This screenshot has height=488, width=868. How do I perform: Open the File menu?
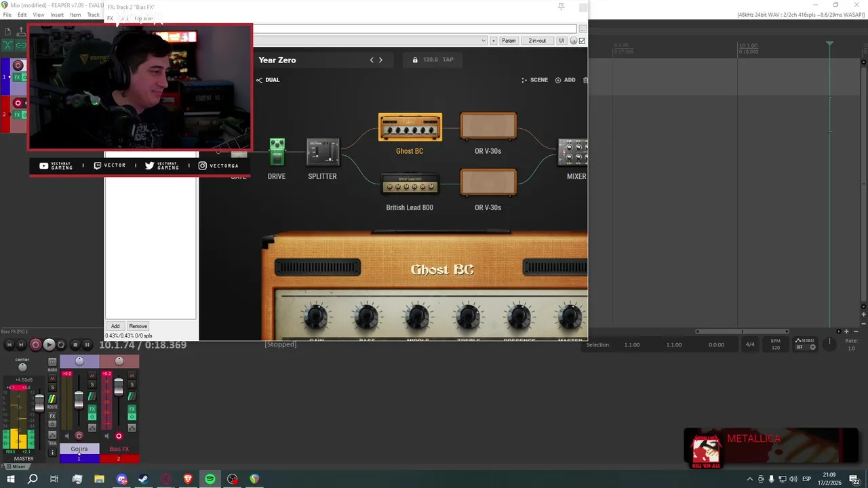tap(7, 15)
